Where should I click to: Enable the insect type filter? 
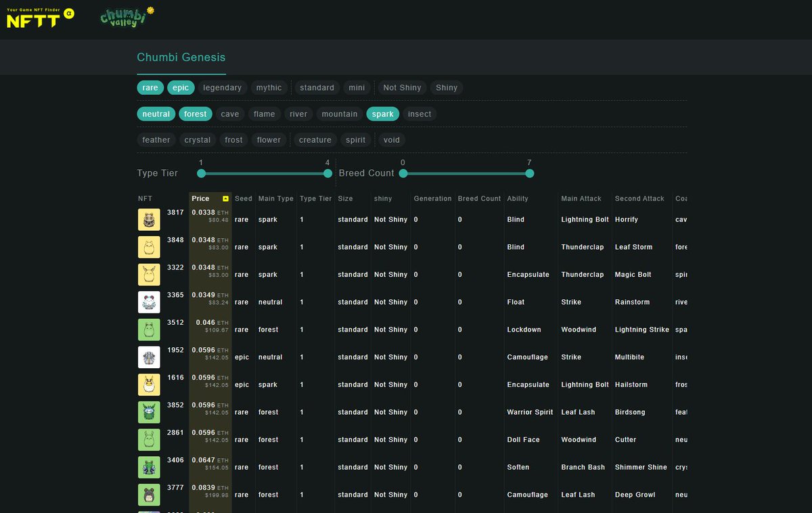click(x=420, y=114)
